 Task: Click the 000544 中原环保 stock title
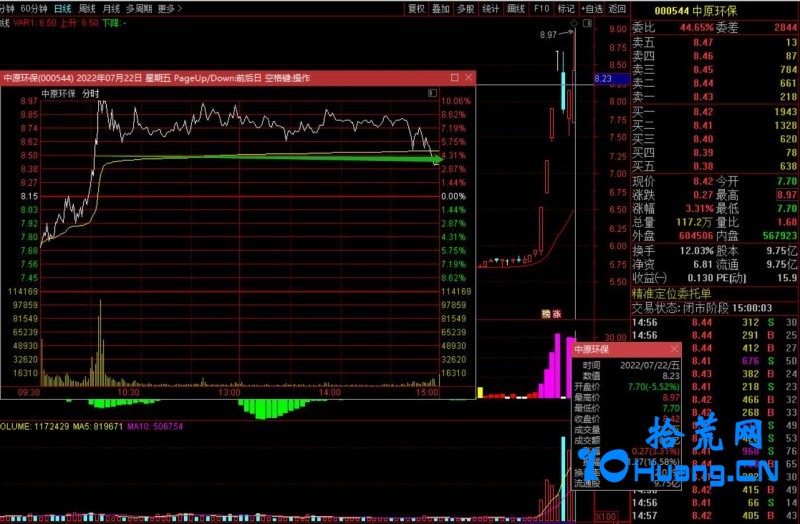tap(695, 11)
